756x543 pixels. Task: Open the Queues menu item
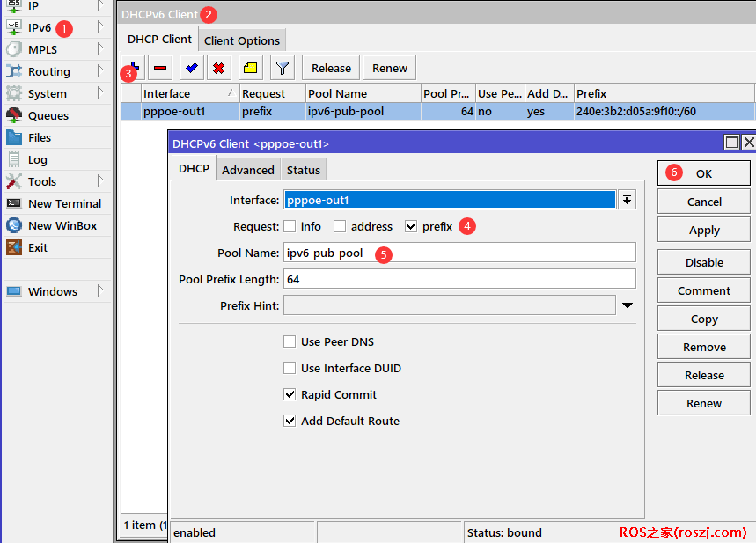point(48,115)
